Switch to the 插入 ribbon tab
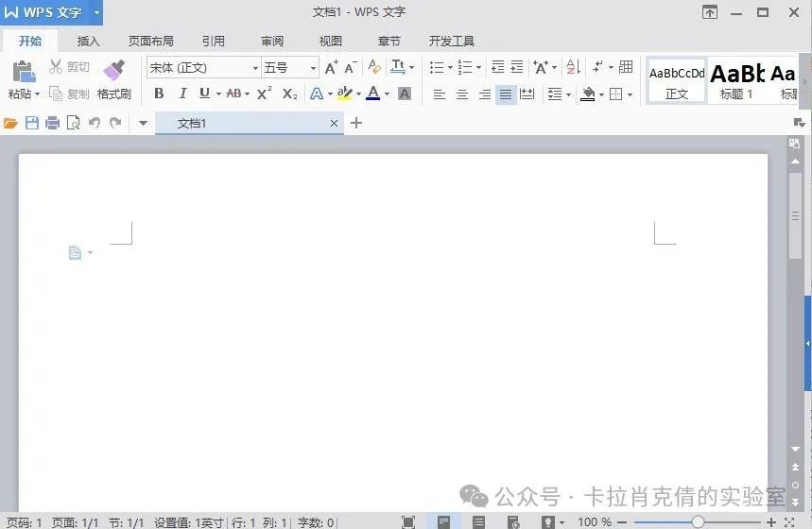This screenshot has width=812, height=529. pyautogui.click(x=88, y=42)
